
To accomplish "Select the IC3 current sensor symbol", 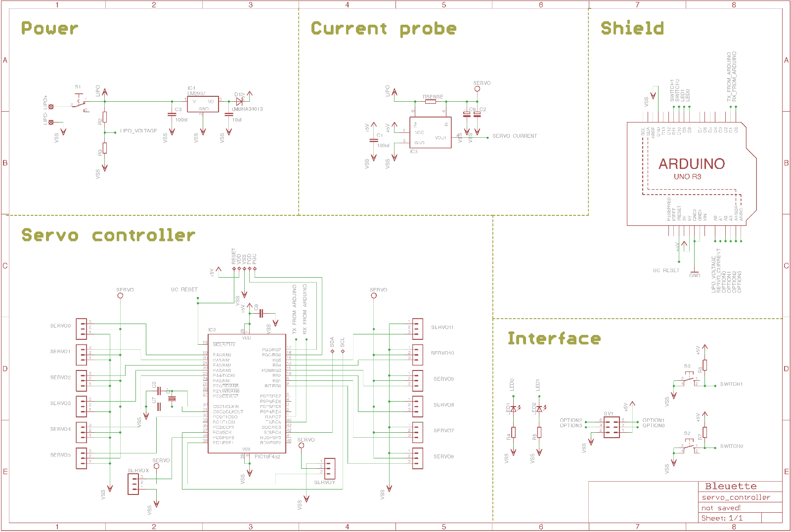I will (430, 132).
